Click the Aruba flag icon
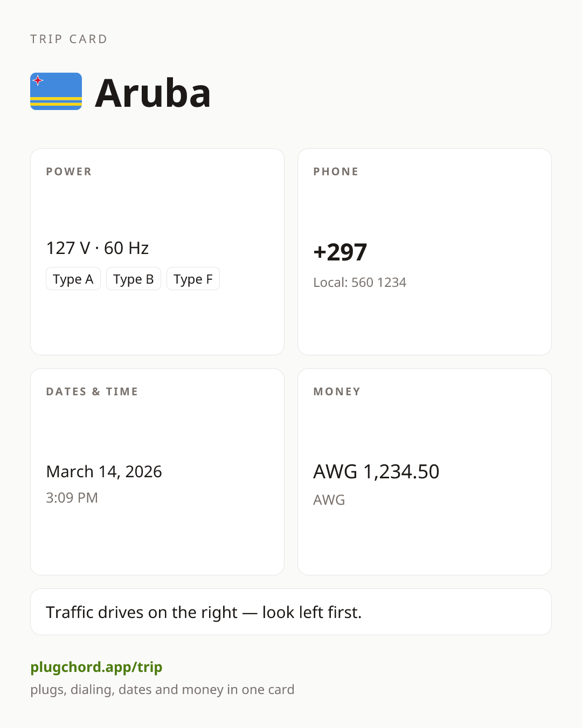 click(x=56, y=92)
